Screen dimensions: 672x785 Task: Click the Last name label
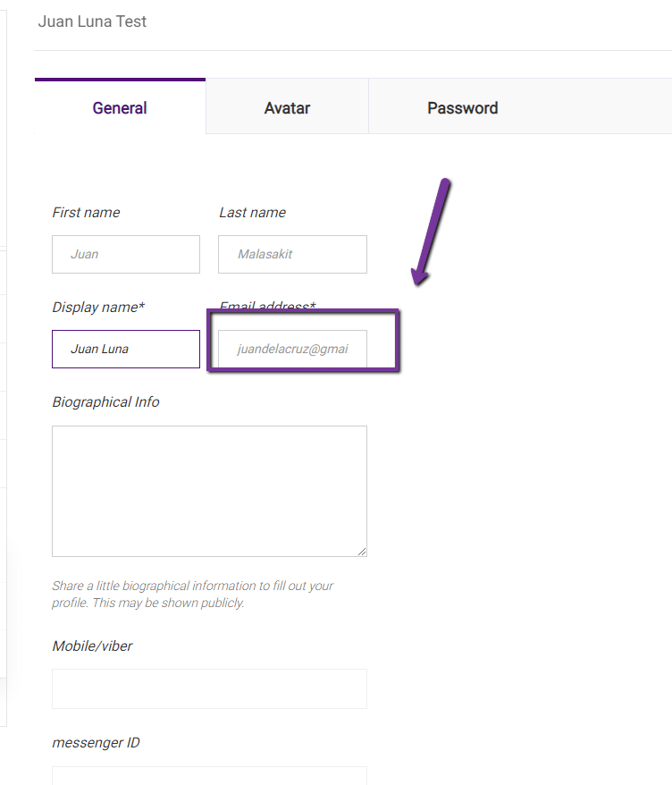tap(252, 213)
